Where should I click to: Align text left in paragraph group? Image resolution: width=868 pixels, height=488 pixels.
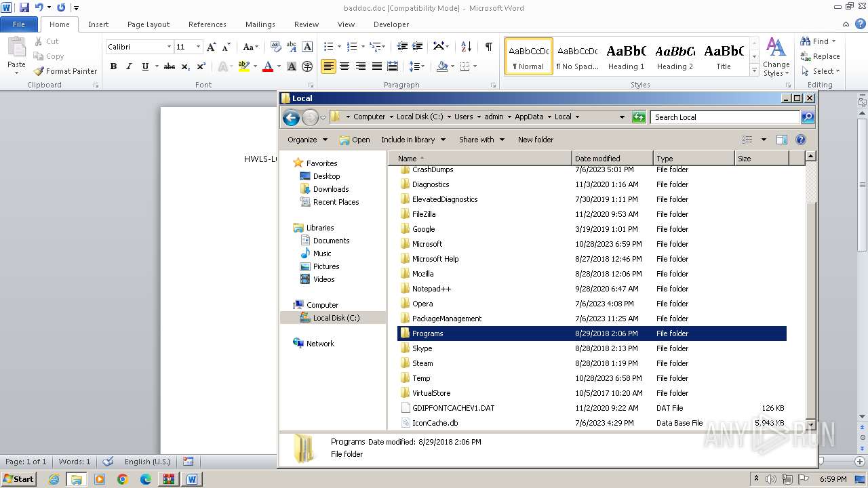[x=328, y=66]
